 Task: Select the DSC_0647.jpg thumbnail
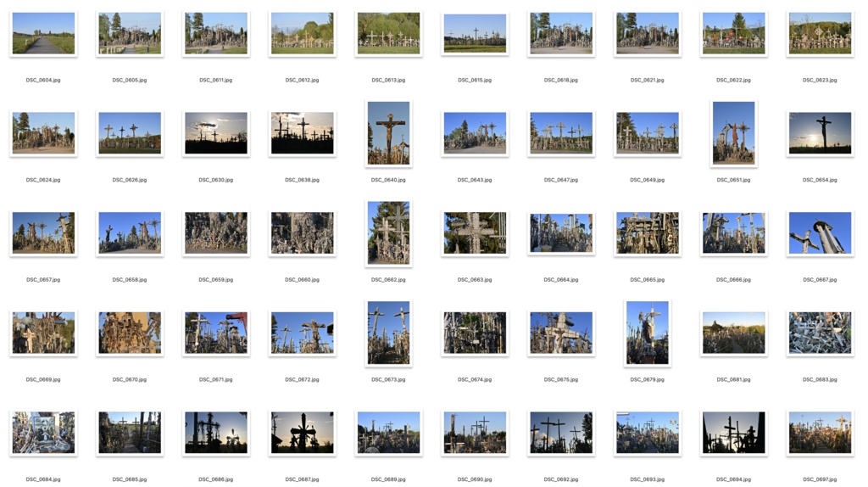(x=561, y=133)
